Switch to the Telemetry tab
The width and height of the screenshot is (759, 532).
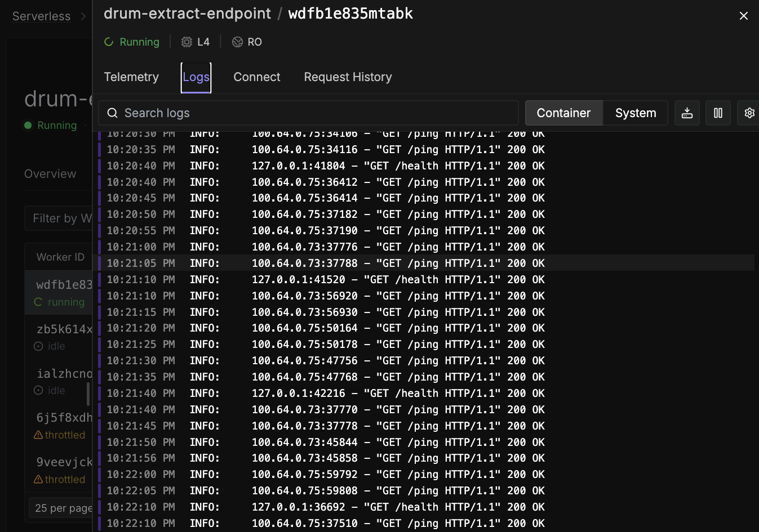click(x=131, y=77)
